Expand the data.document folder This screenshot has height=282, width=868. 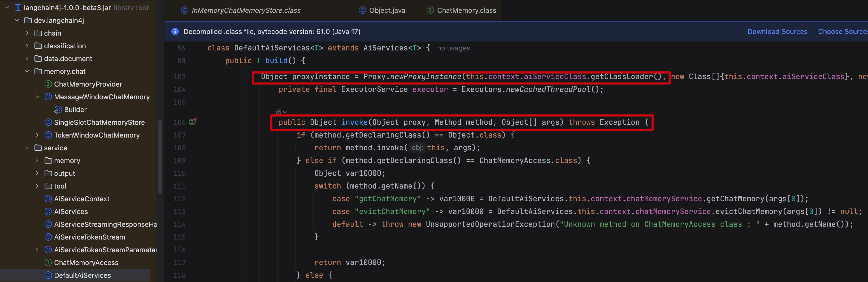pos(27,59)
